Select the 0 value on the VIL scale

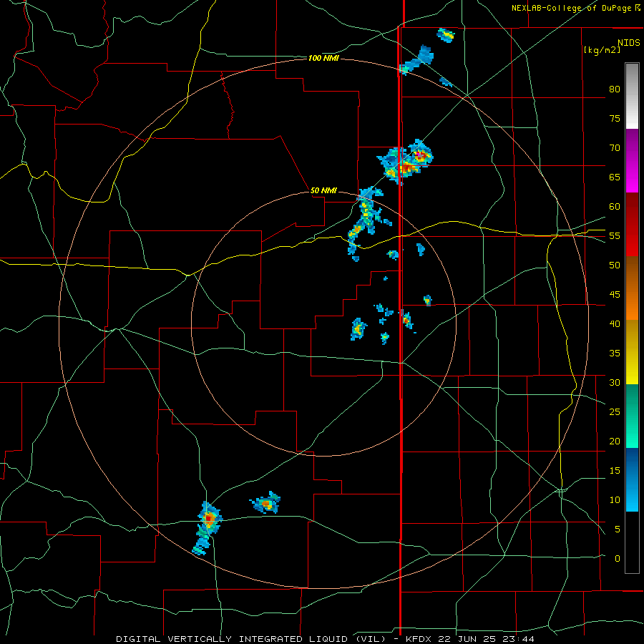tap(618, 559)
